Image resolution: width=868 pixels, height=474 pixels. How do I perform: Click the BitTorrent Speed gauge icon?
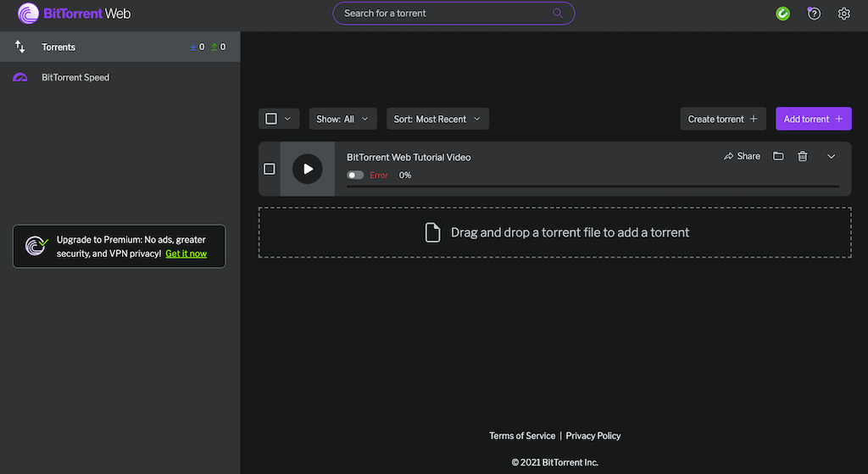click(20, 77)
